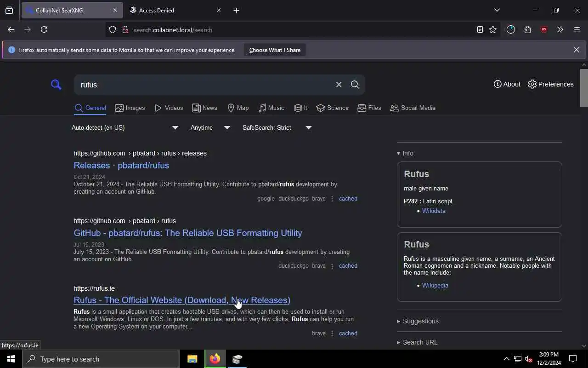588x368 pixels.
Task: Collapse the Info section
Action: point(405,153)
